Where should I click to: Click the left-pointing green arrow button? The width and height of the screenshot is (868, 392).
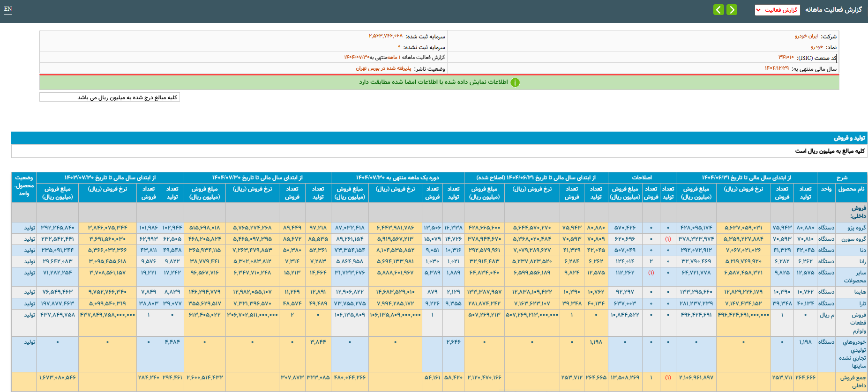pyautogui.click(x=718, y=10)
